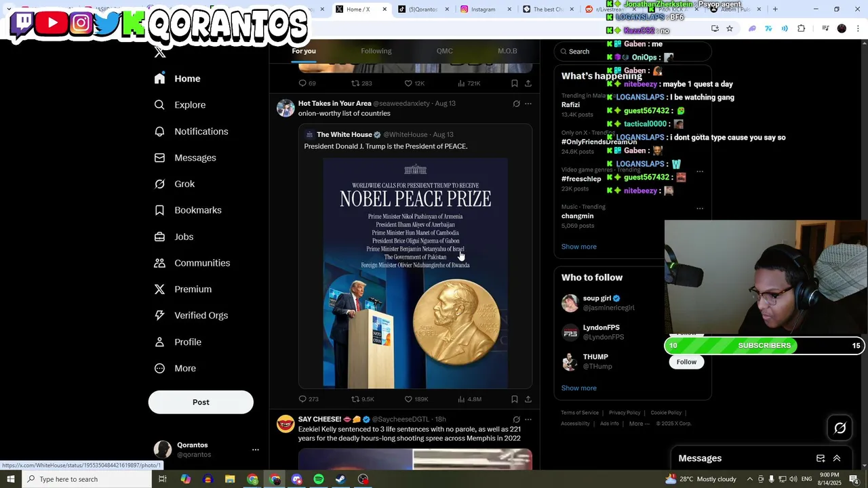The height and width of the screenshot is (488, 868).
Task: Open the Grok floating button
Action: [x=840, y=428]
